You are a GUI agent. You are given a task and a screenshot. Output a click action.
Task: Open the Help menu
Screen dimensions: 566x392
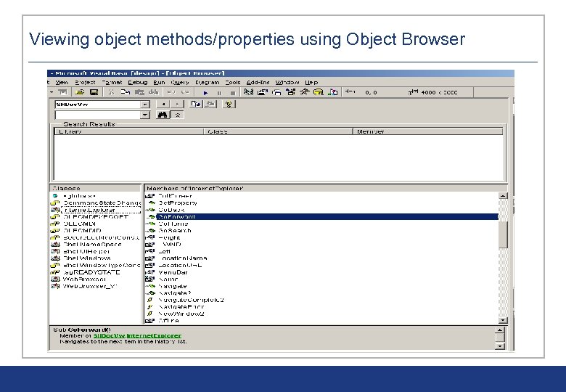tap(311, 82)
